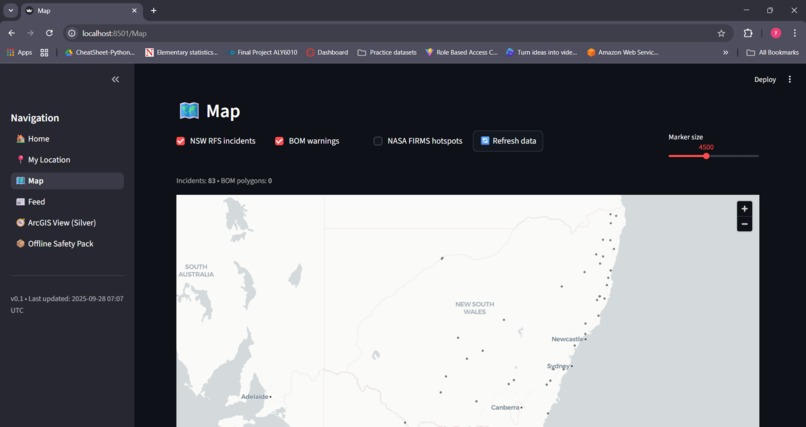Image resolution: width=806 pixels, height=427 pixels.
Task: Zoom out on the map
Action: tap(744, 224)
